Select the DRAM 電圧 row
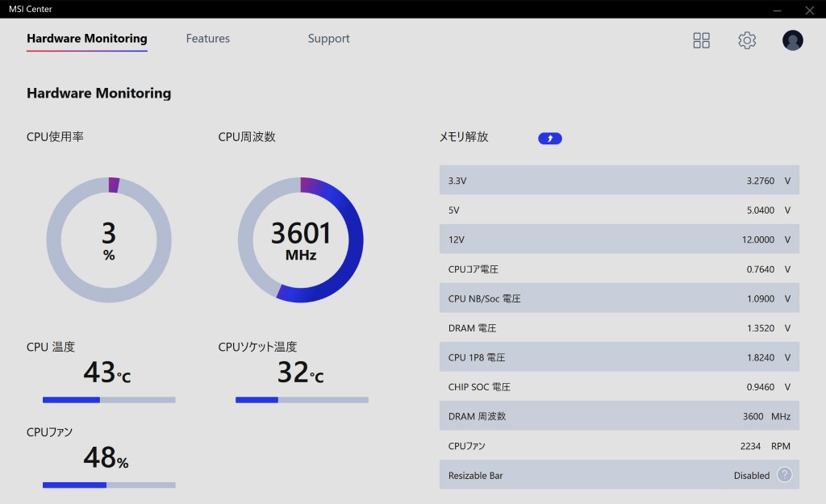This screenshot has width=826, height=504. (x=619, y=327)
